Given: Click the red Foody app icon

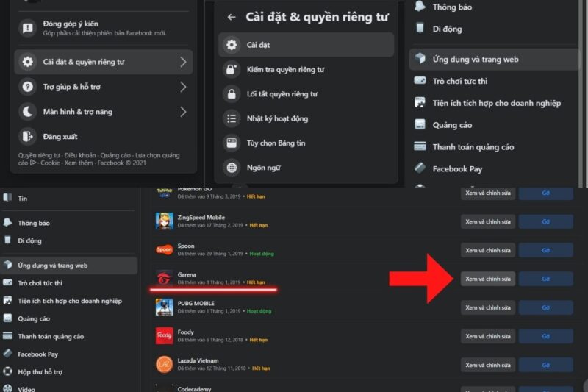Looking at the screenshot, I should pos(164,335).
